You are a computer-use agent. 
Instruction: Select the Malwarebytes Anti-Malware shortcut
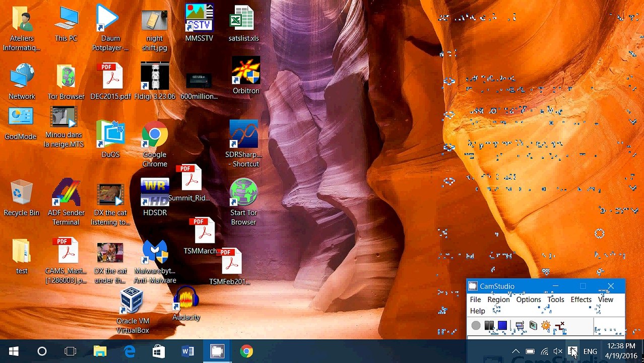pos(155,262)
